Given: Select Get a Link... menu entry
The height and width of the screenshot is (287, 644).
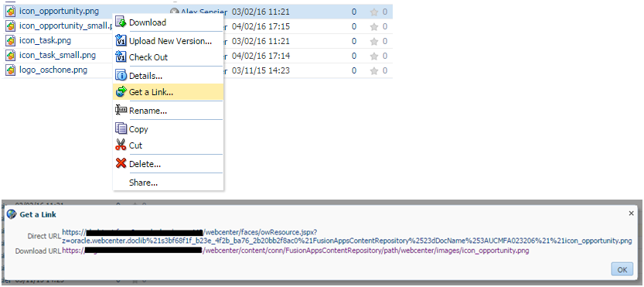Looking at the screenshot, I should pos(169,92).
